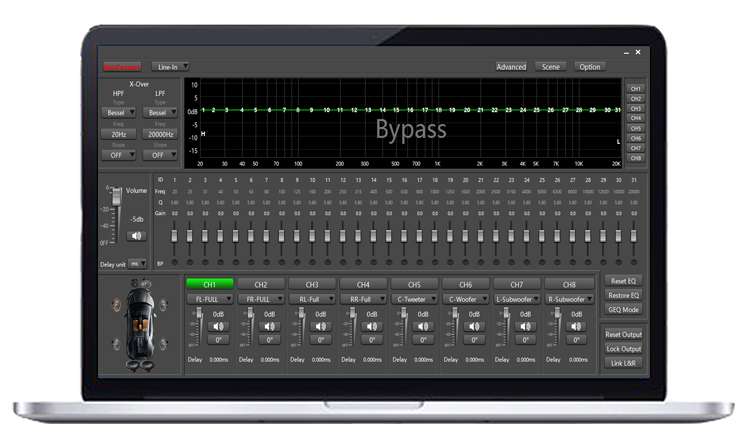Mute the master volume speaker icon

coord(136,236)
